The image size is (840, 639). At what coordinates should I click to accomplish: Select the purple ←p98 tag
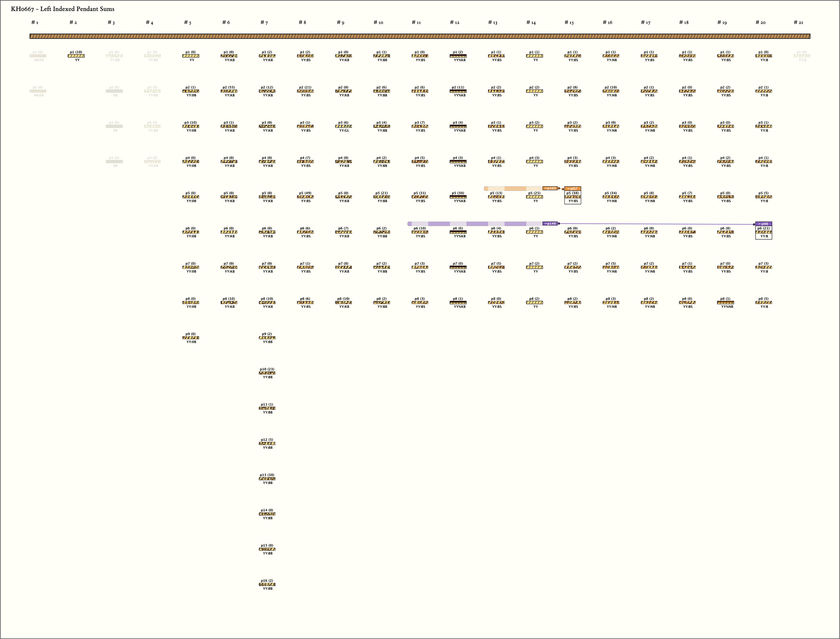[763, 224]
